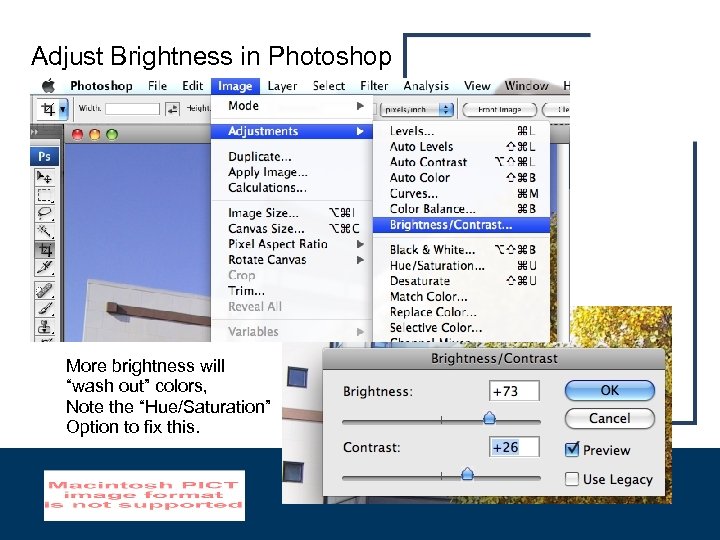This screenshot has height=540, width=720.
Task: Choose Replace Color... adjustment
Action: [461, 312]
